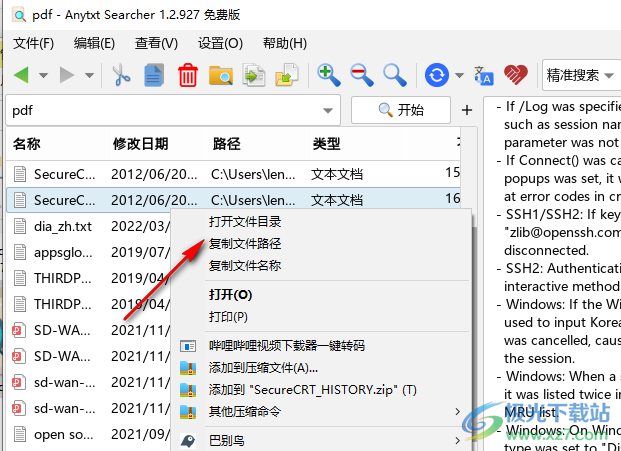Click the folder with magnifier icon
621x451 pixels.
(x=221, y=75)
